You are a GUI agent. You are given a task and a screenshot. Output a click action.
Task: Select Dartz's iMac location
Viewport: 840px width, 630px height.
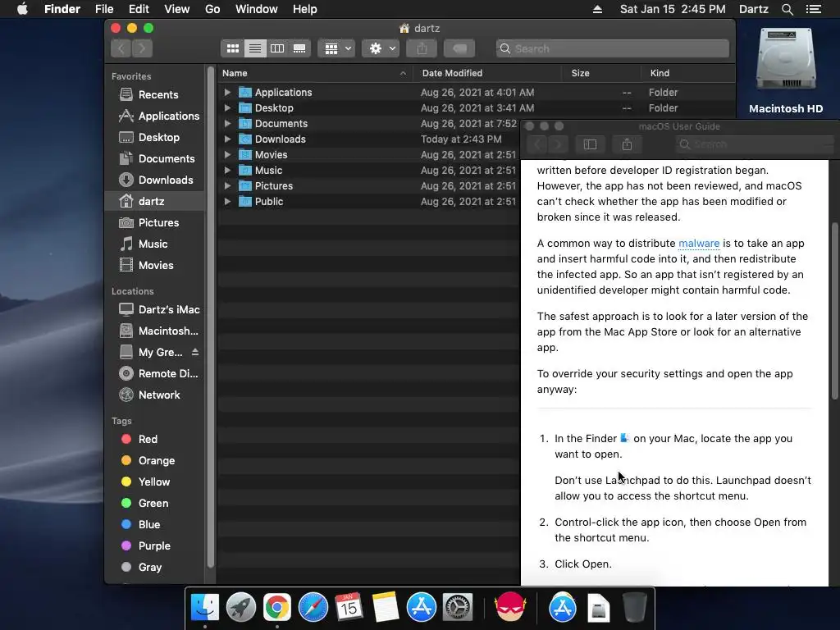point(155,309)
